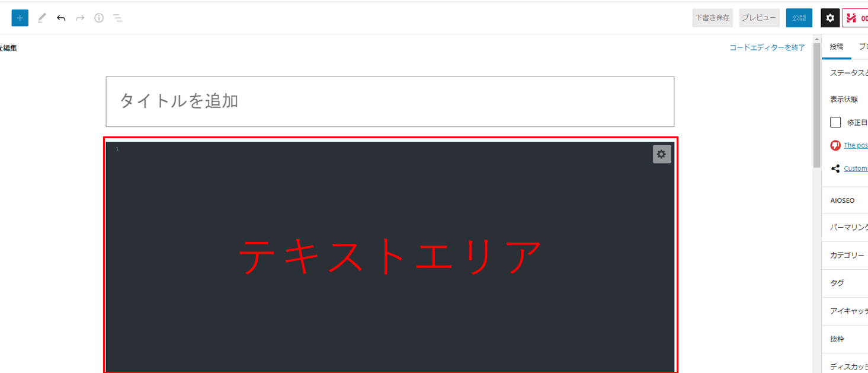Expand the AIOSEO panel
Viewport: 868px width, 373px height.
point(845,200)
